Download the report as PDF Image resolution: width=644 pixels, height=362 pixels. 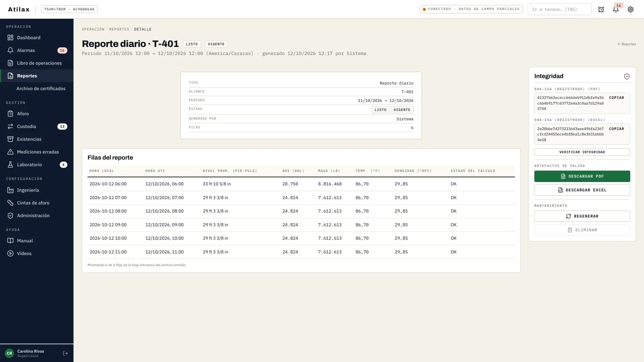(582, 176)
